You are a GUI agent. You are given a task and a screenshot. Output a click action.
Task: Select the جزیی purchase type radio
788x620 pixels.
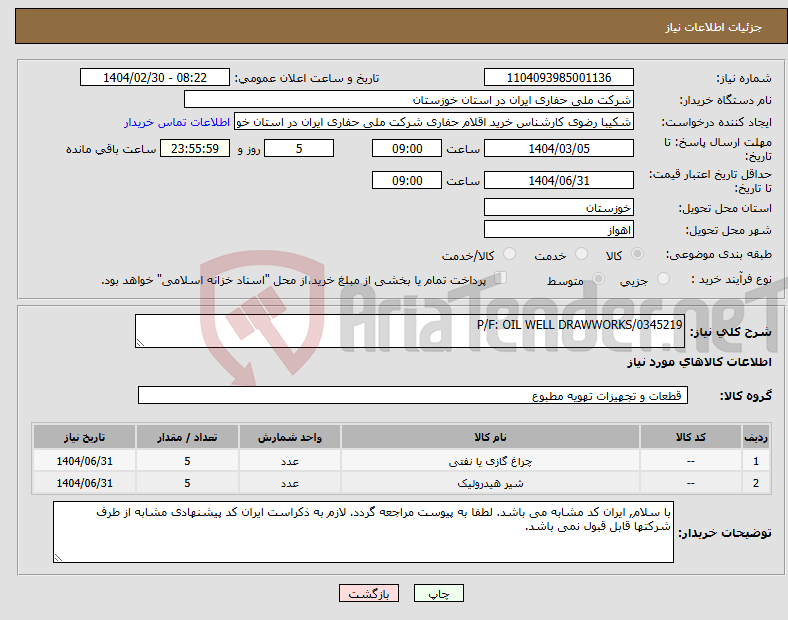663,279
